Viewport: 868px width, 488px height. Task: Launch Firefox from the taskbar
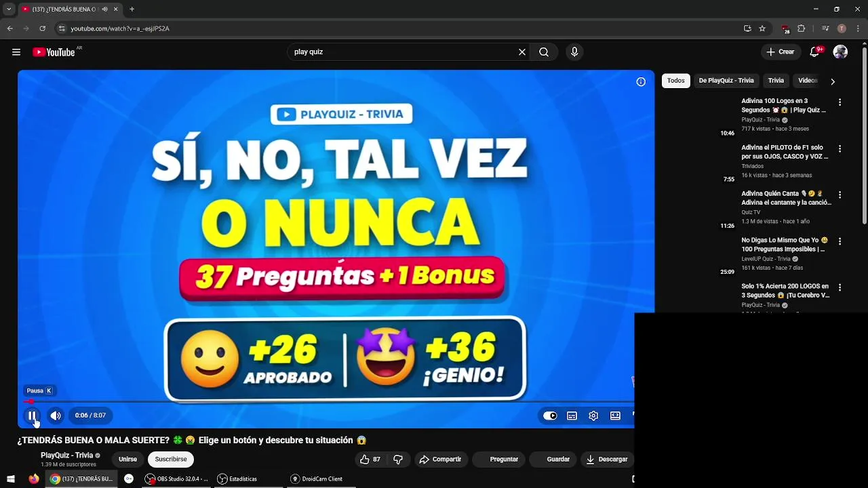(x=34, y=479)
